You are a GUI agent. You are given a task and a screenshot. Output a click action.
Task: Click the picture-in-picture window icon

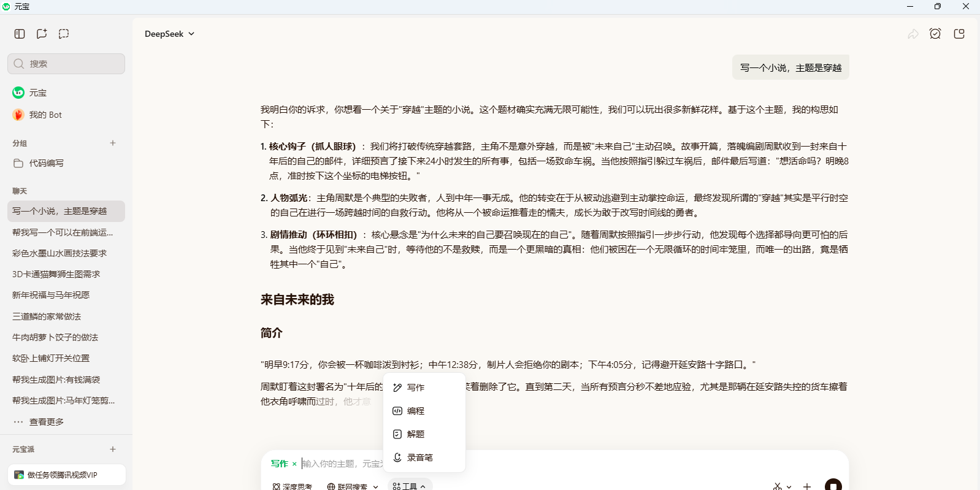tap(959, 34)
